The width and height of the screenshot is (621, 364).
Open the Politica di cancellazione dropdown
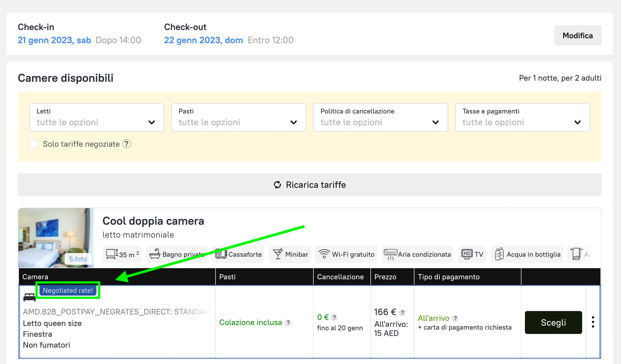click(380, 117)
